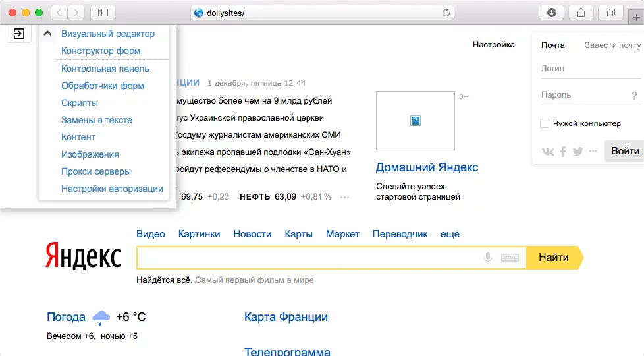This screenshot has width=644, height=356.
Task: Open the Скрипты menu entry
Action: pos(80,104)
